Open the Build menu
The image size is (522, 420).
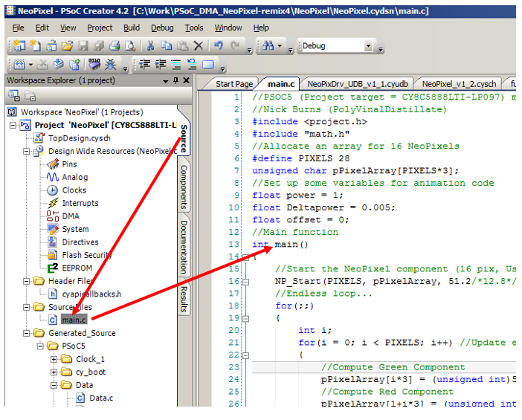tap(132, 28)
